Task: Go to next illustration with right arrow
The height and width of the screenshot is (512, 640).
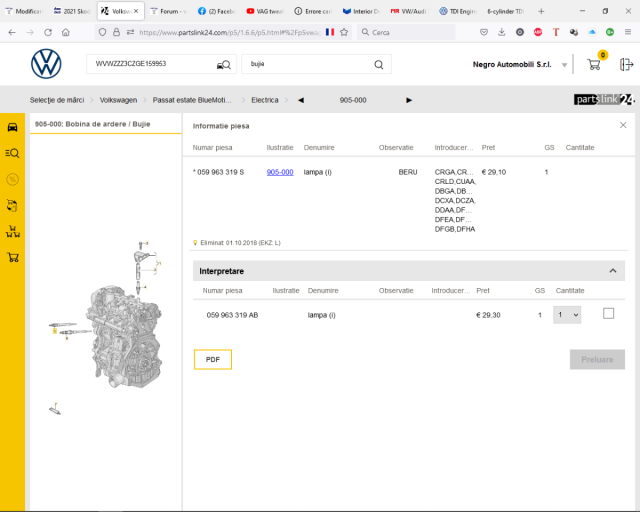Action: [409, 100]
